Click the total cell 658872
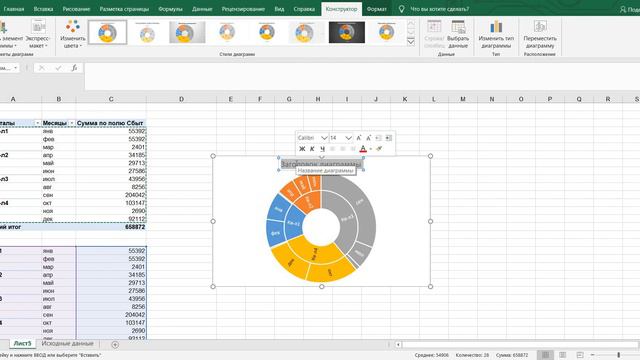640x360 pixels. tap(111, 227)
